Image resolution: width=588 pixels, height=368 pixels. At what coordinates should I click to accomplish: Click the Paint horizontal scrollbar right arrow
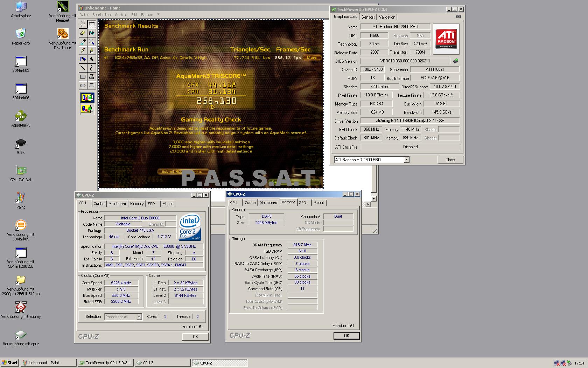[x=368, y=204]
